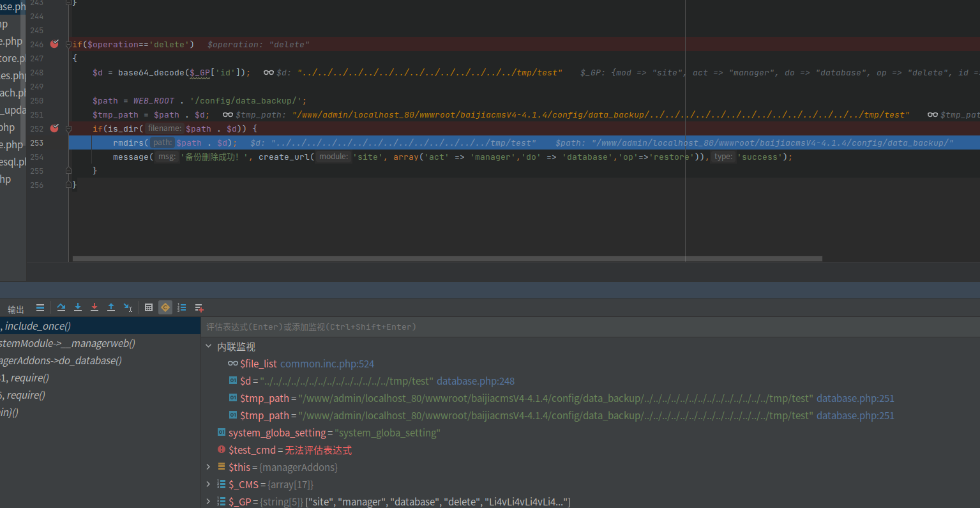The width and height of the screenshot is (980, 508).
Task: Click the "filename:" parameter hint on line 252
Action: (164, 128)
